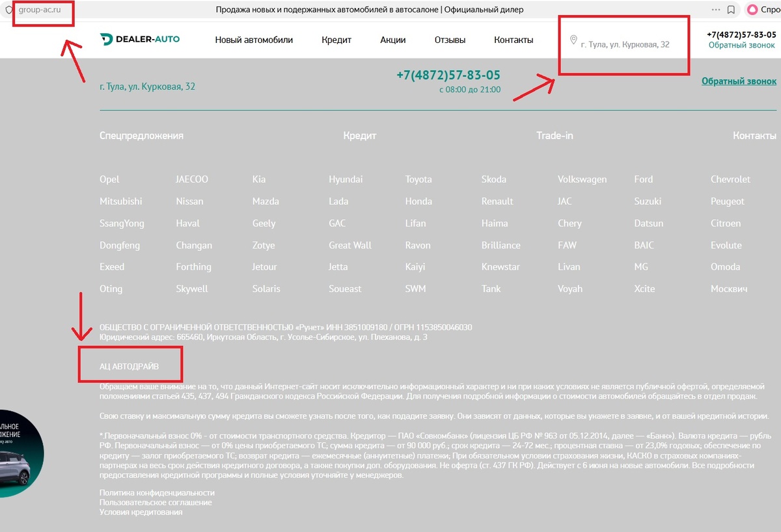Visit the Tank brand link
Viewport: 781px width, 532px height.
point(491,289)
